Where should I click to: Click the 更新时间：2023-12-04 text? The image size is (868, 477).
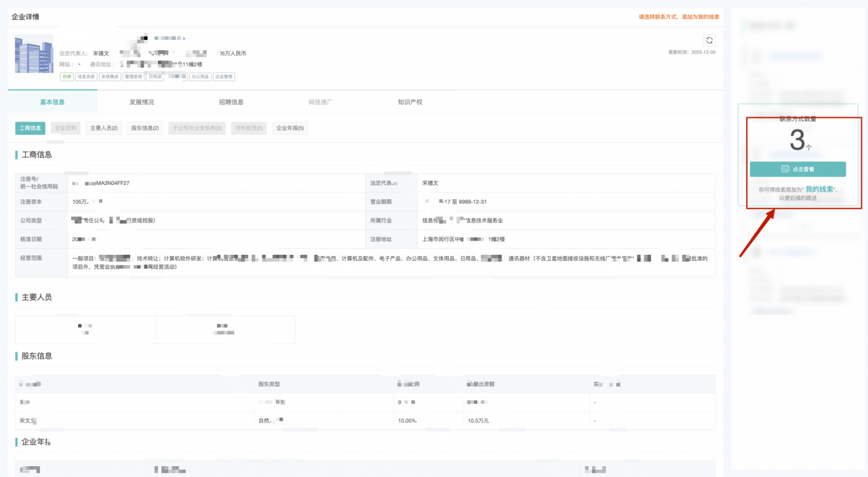tap(692, 52)
